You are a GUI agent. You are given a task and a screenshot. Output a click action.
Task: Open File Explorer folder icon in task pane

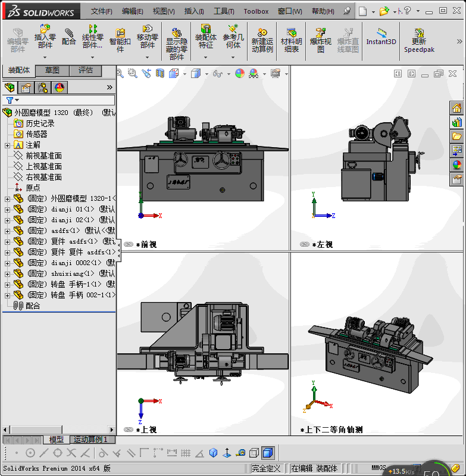click(x=456, y=136)
